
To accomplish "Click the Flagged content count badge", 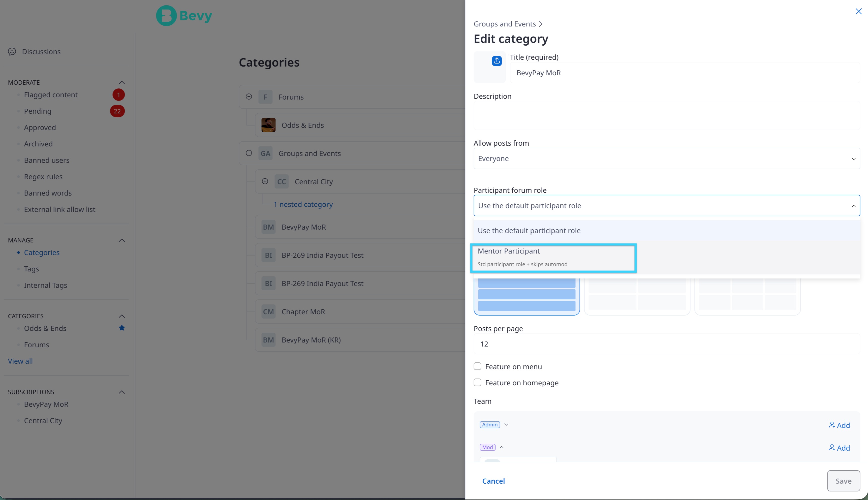I will click(118, 95).
